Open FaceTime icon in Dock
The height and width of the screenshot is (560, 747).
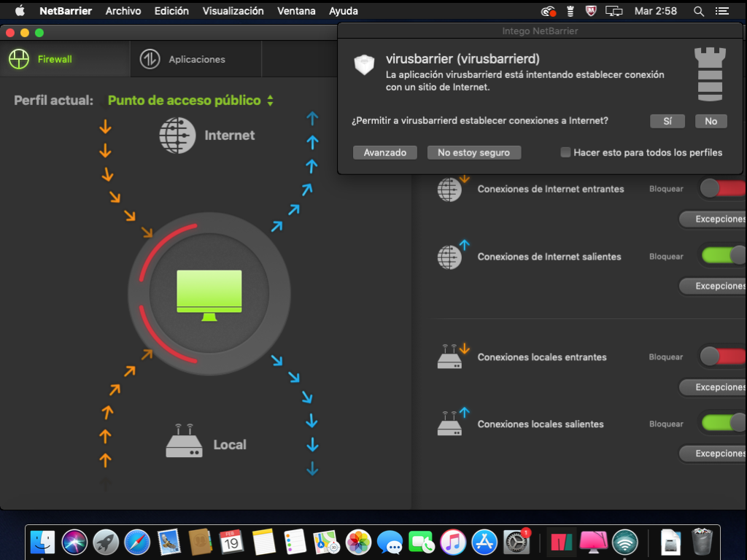(421, 542)
